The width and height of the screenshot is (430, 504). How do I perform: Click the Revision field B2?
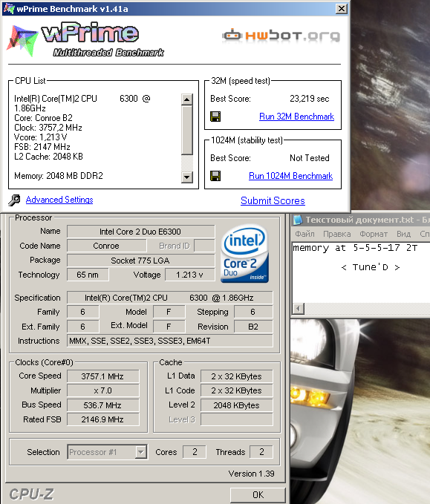253,327
